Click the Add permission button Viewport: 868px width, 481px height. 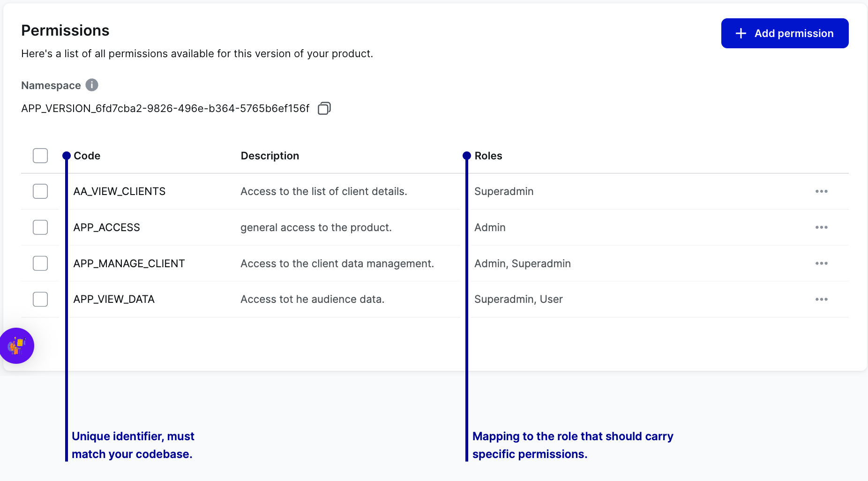point(785,33)
